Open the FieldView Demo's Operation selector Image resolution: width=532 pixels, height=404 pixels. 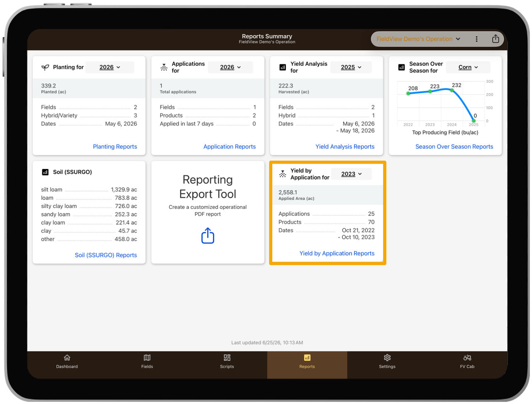coord(418,39)
